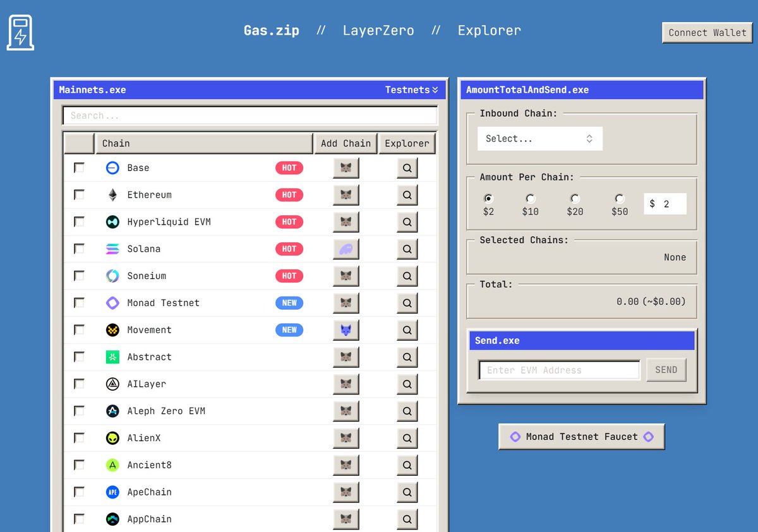Image resolution: width=758 pixels, height=532 pixels.
Task: Click the Chain column header
Action: coord(204,143)
